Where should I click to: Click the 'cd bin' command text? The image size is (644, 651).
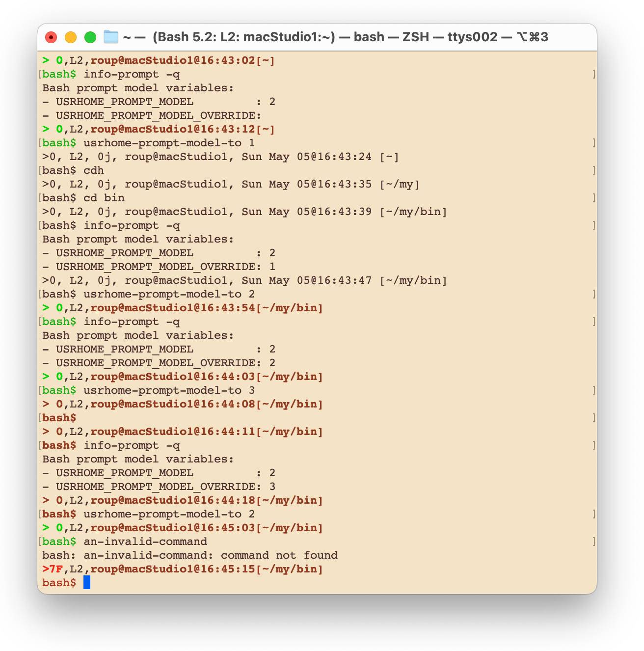coord(104,198)
